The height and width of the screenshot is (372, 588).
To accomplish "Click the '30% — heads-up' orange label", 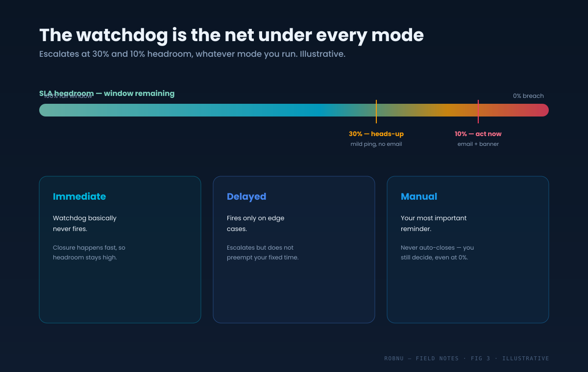I will click(376, 134).
